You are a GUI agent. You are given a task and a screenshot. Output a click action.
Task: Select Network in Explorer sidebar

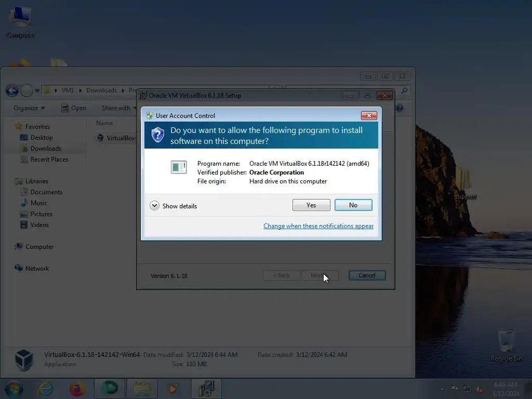tap(37, 269)
